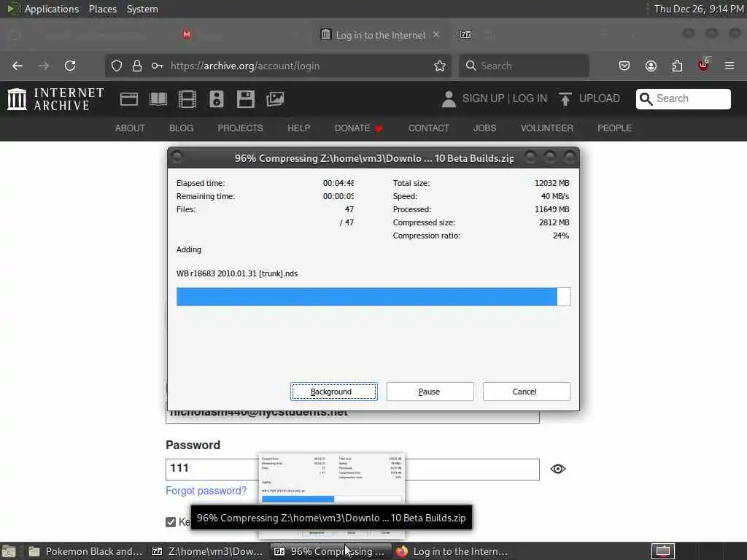The height and width of the screenshot is (560, 747).
Task: Show the password with eye icon
Action: [x=558, y=469]
